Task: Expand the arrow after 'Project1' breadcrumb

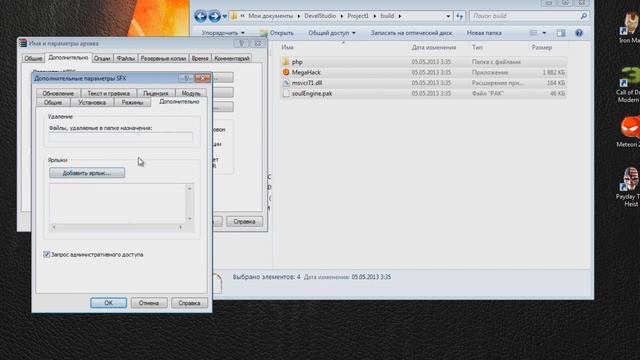Action: click(x=375, y=16)
